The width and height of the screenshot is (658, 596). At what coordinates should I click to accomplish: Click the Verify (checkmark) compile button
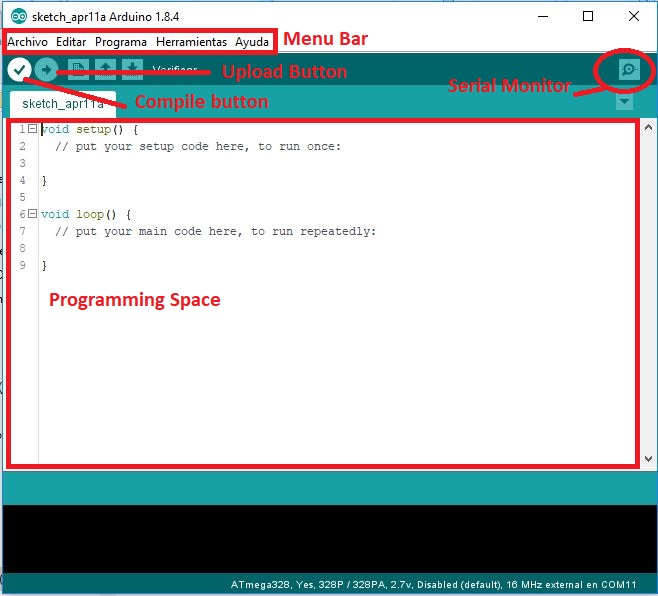[x=19, y=69]
